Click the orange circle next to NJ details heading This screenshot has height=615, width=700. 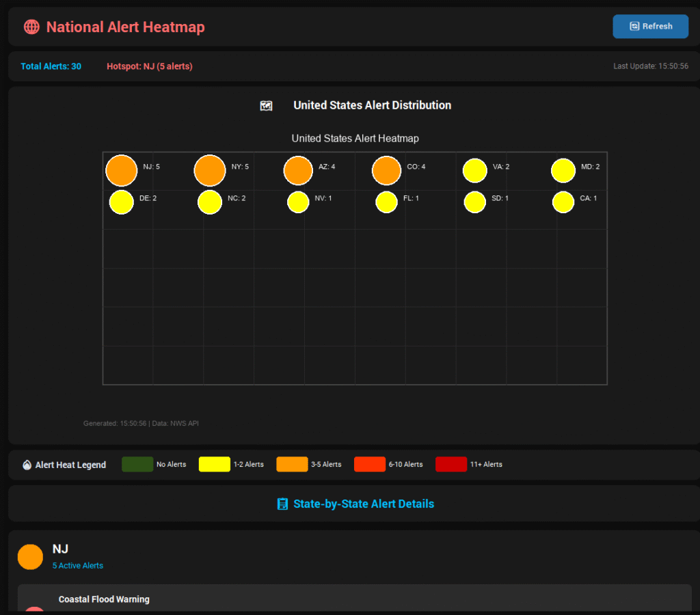30,557
